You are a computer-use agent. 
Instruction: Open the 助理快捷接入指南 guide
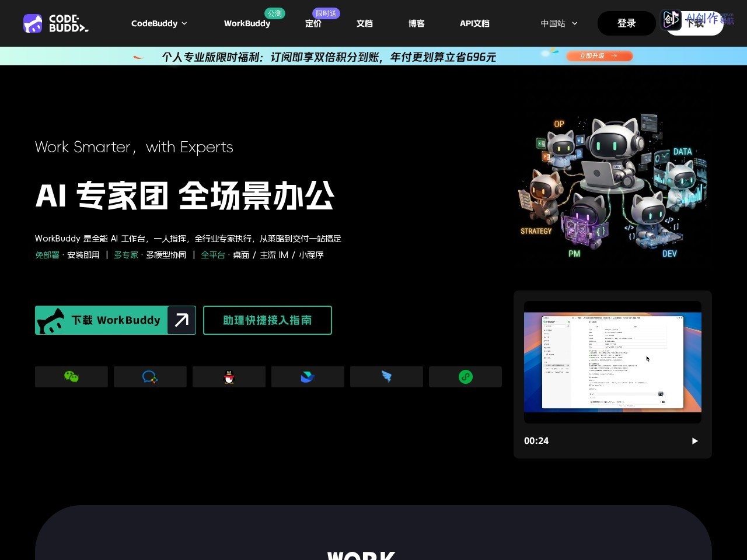[x=267, y=320]
